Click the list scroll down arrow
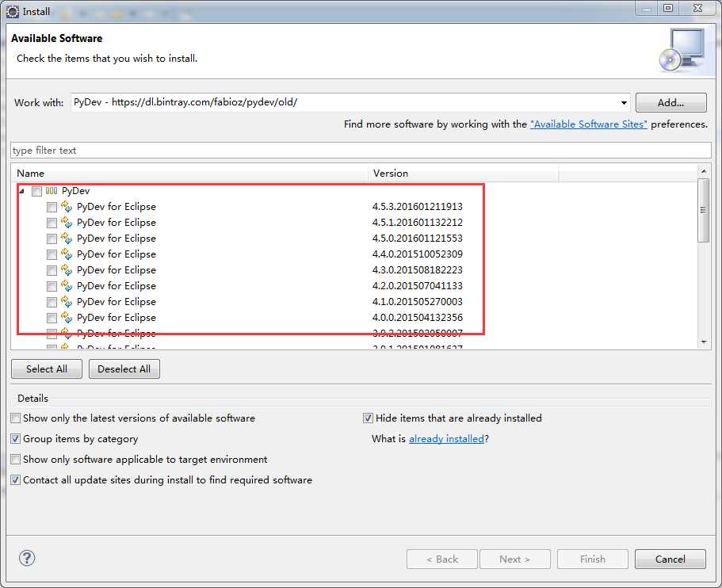Image resolution: width=722 pixels, height=588 pixels. coord(704,342)
